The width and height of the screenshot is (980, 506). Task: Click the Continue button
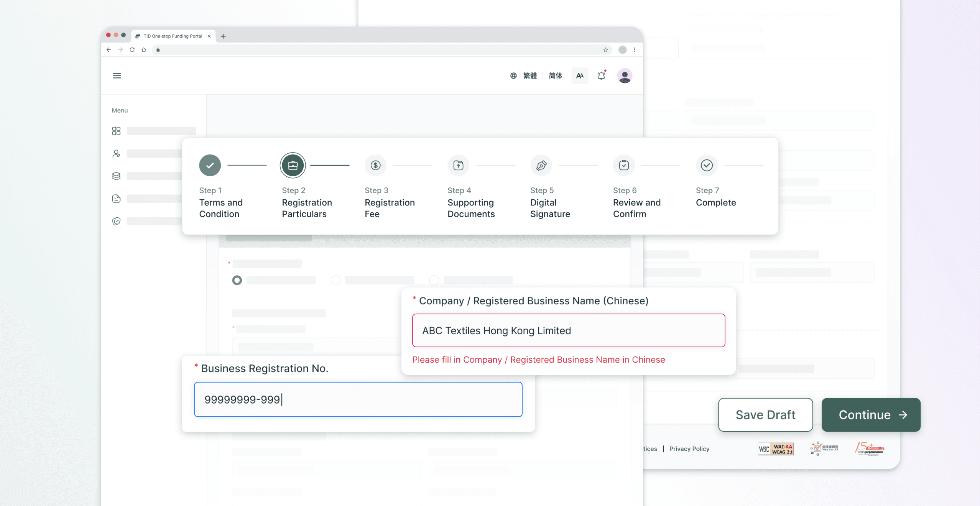pos(871,414)
